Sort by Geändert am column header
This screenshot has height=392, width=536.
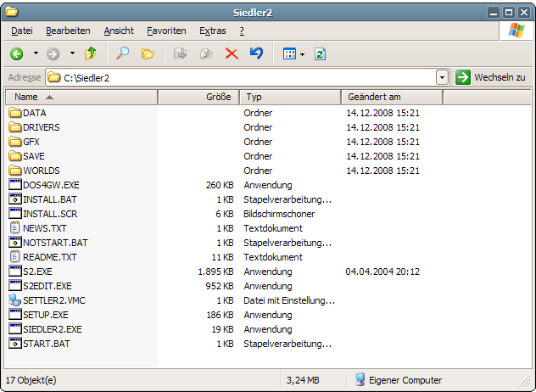392,97
